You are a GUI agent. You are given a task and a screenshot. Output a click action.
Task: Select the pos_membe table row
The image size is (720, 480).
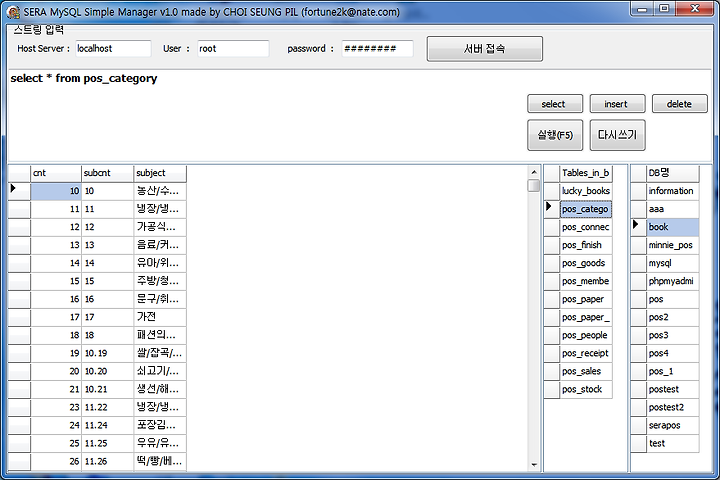point(586,281)
